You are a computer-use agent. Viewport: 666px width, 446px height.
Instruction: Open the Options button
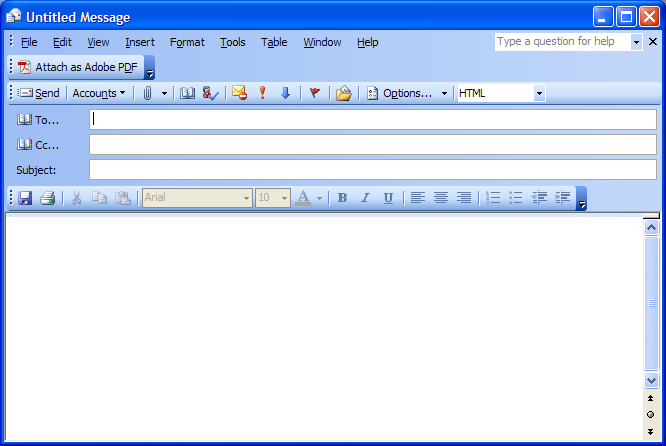[400, 93]
